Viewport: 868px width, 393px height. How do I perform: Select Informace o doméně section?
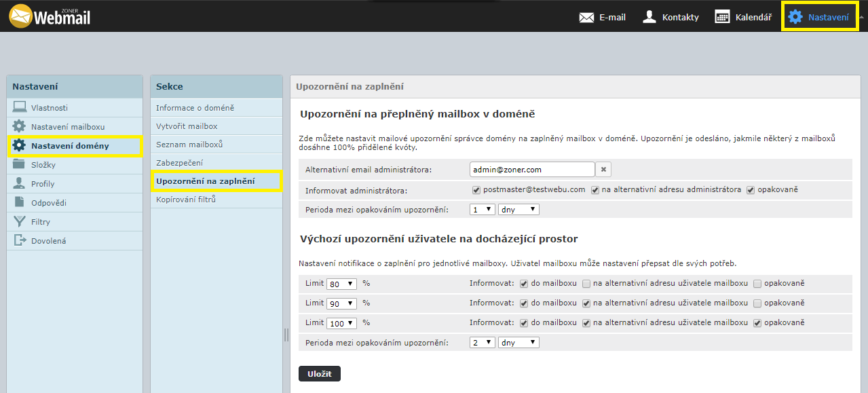195,108
